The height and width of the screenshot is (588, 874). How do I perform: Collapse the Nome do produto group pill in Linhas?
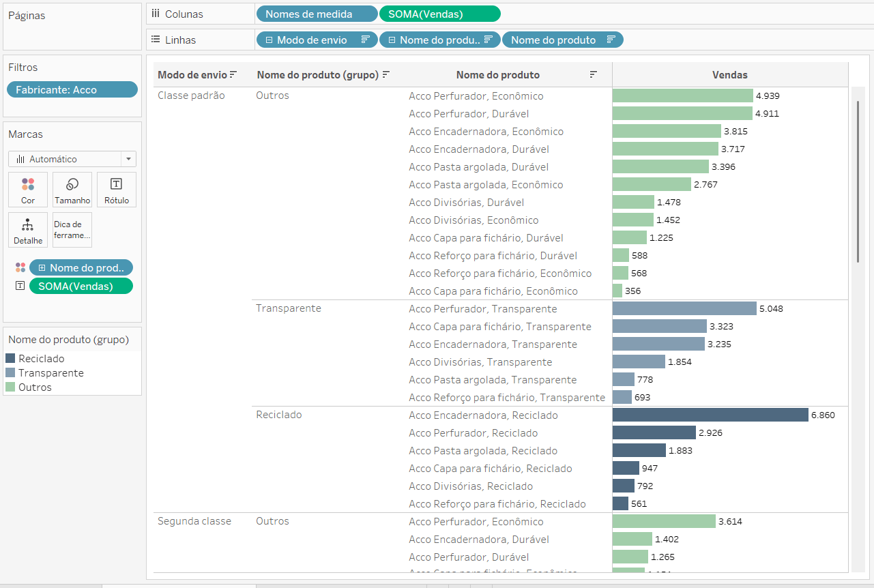392,40
